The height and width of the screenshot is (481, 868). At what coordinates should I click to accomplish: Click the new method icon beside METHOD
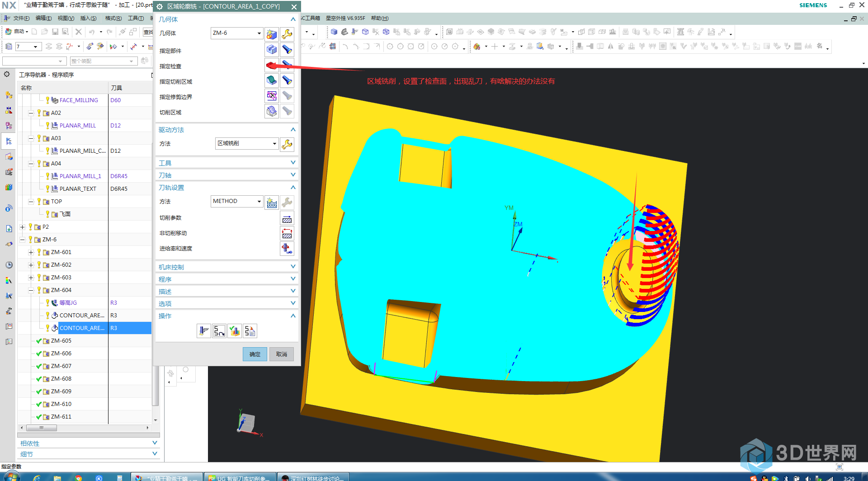click(272, 202)
